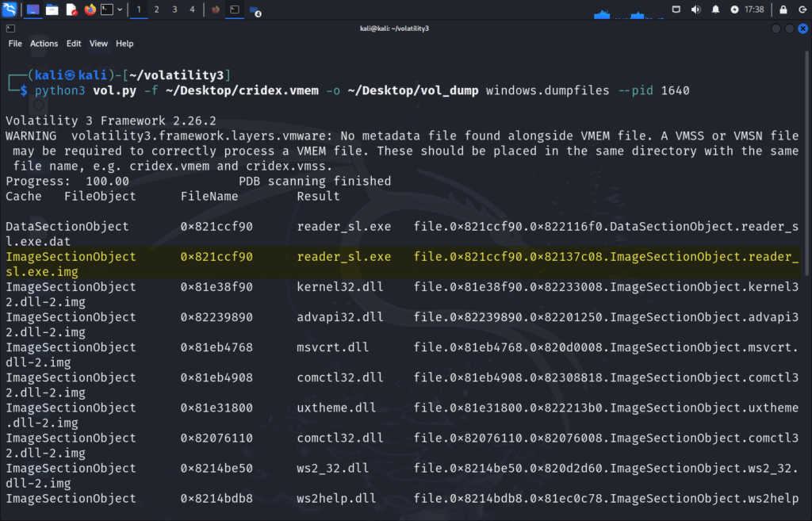The height and width of the screenshot is (521, 812).
Task: Click '~/Desktop/cridex.vmem' in the command
Action: pos(242,90)
